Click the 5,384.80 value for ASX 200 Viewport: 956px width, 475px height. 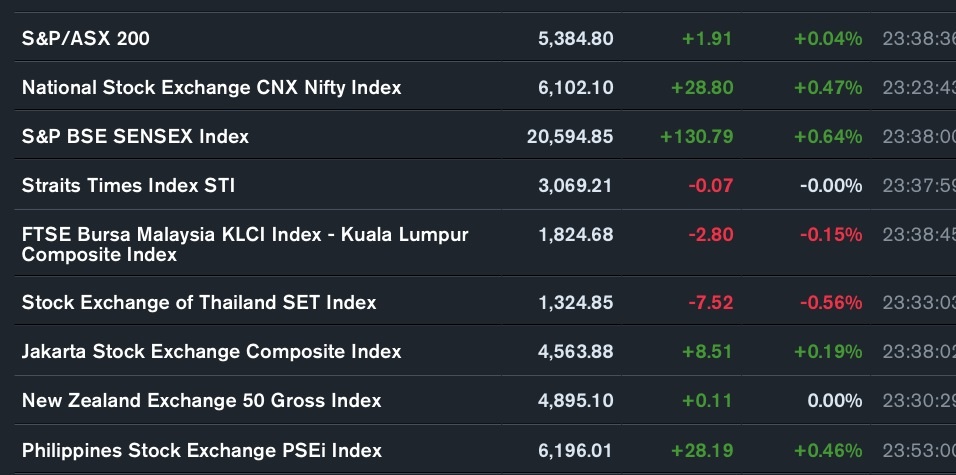click(x=576, y=39)
